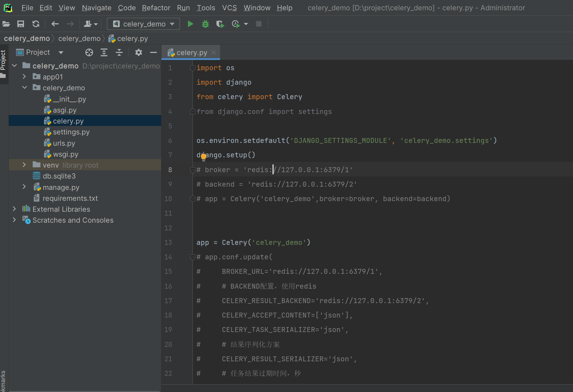573x392 pixels.
Task: Click the Synchronize/reload toolbar icon
Action: 36,24
